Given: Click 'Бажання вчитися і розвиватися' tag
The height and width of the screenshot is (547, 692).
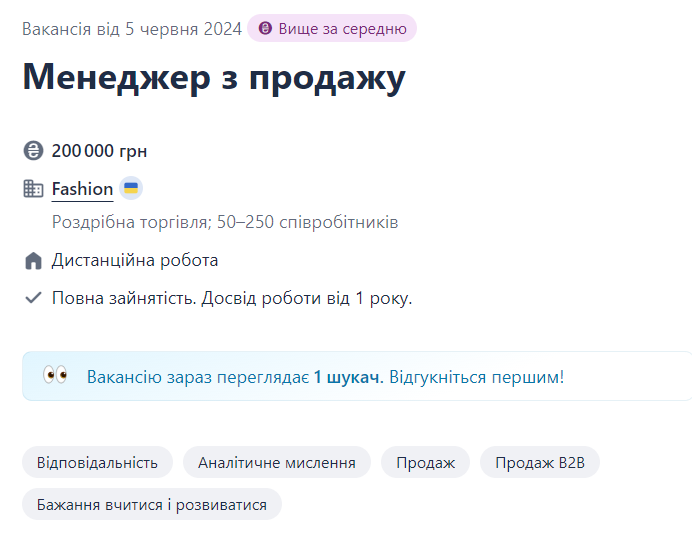Looking at the screenshot, I should point(152,504).
